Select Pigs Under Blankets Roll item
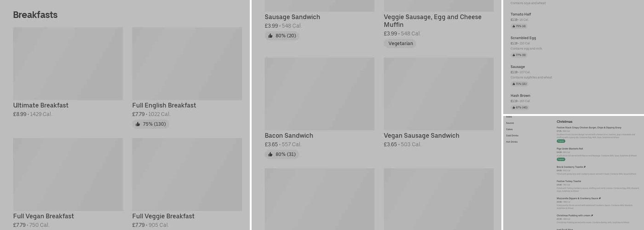 point(569,149)
